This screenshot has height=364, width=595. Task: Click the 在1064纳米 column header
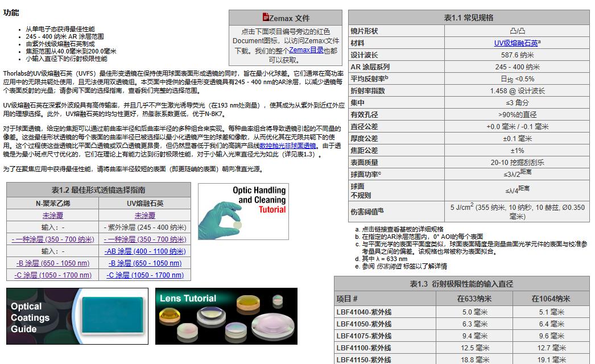(551, 299)
